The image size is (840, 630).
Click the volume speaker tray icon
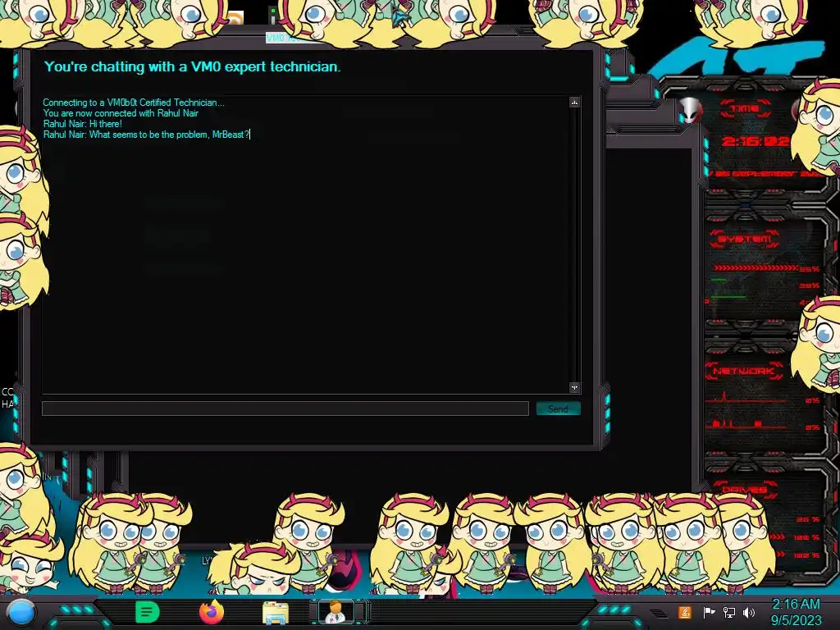(749, 612)
